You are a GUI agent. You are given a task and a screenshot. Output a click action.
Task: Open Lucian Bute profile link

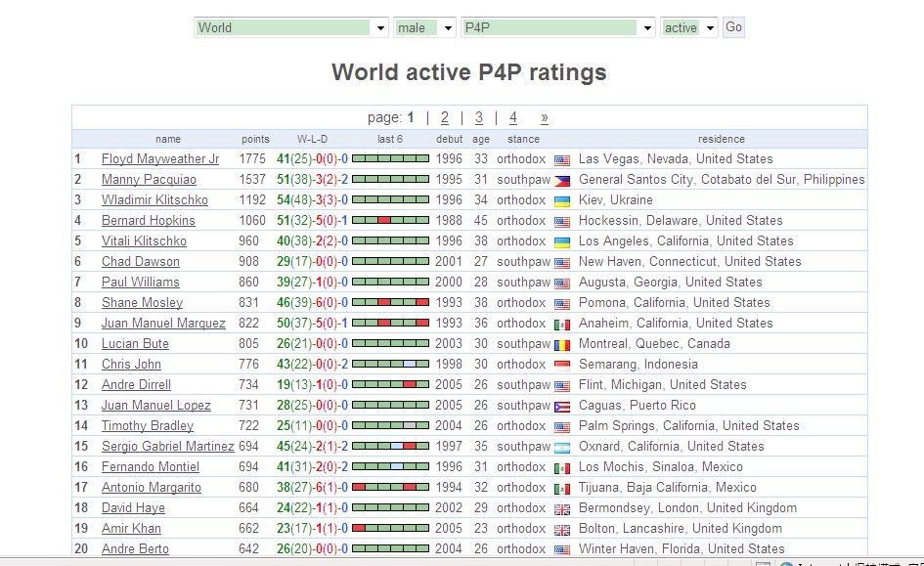(x=135, y=344)
